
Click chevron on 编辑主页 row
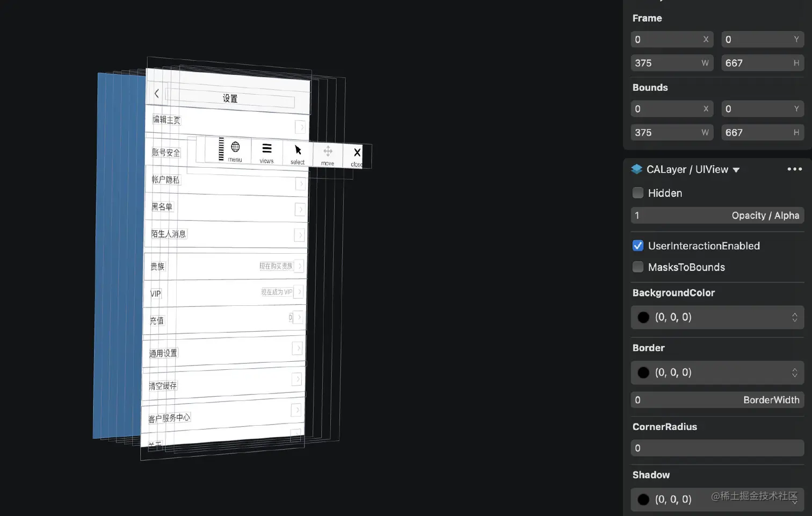pos(301,127)
